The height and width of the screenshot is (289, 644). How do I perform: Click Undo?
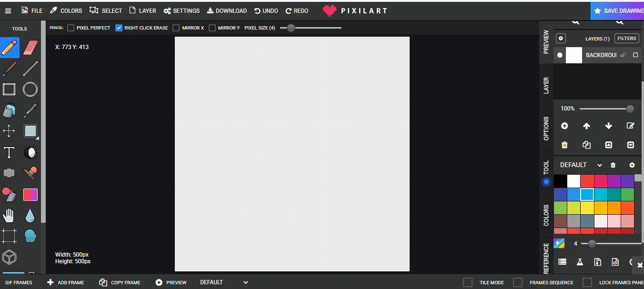click(x=266, y=10)
